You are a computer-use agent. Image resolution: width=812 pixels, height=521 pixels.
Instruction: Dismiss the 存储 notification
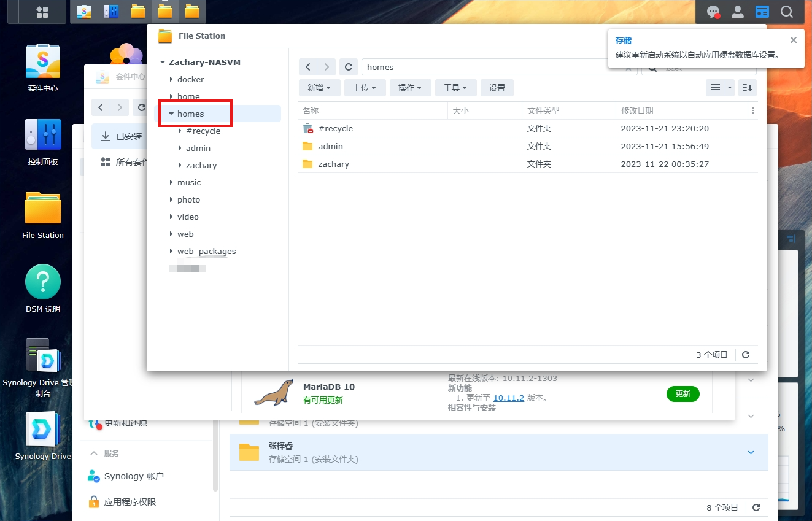(x=794, y=40)
